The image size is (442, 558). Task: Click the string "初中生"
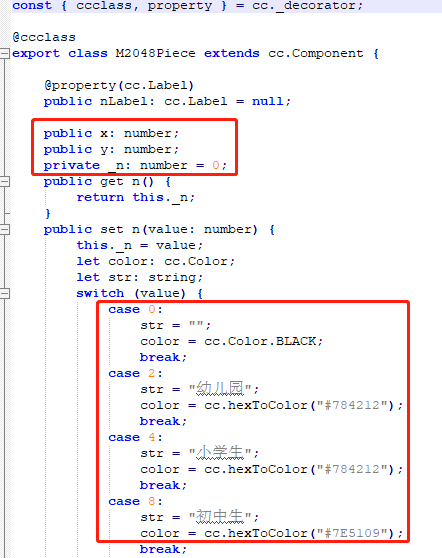pos(220,517)
